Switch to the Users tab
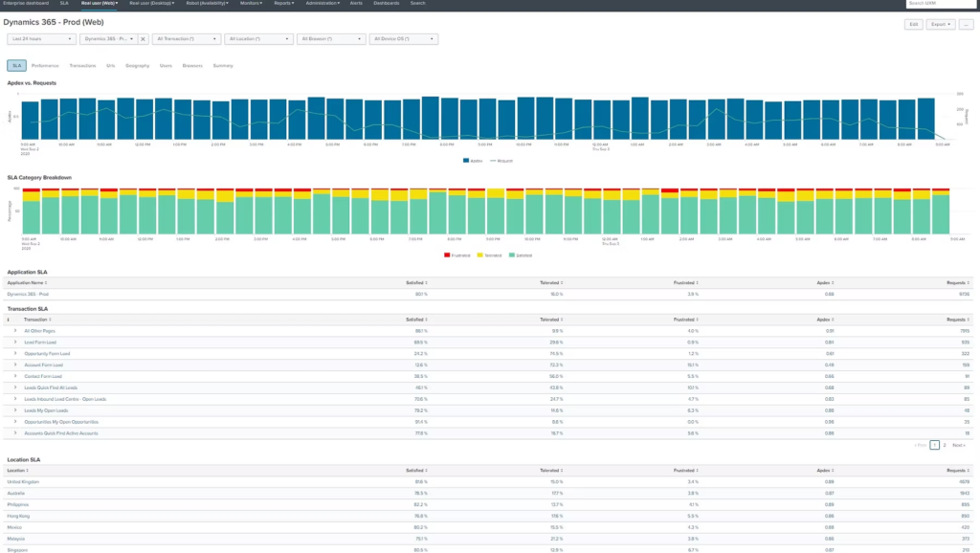The image size is (980, 553). (x=166, y=66)
